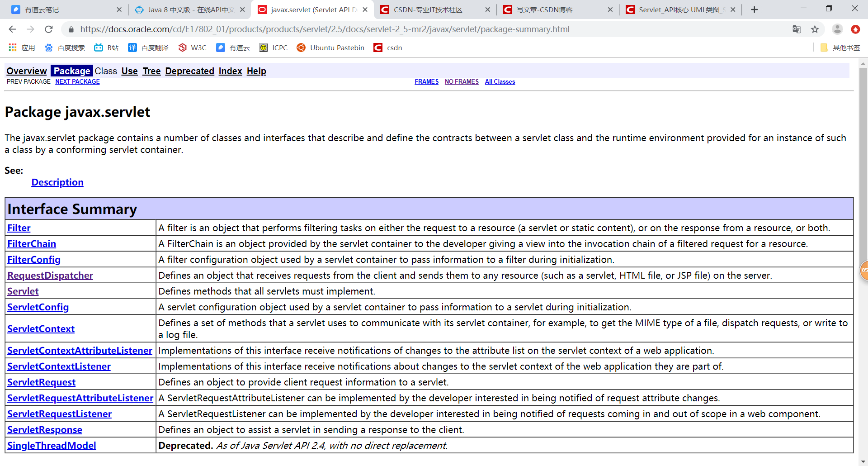Open the Ubuntu Pastebin bookmark
The image size is (868, 466).
330,48
